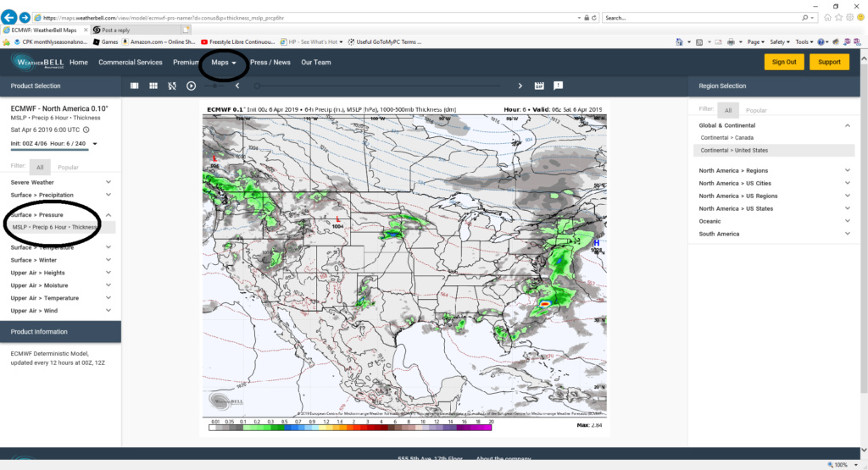Open browser Favorites star

[838, 18]
